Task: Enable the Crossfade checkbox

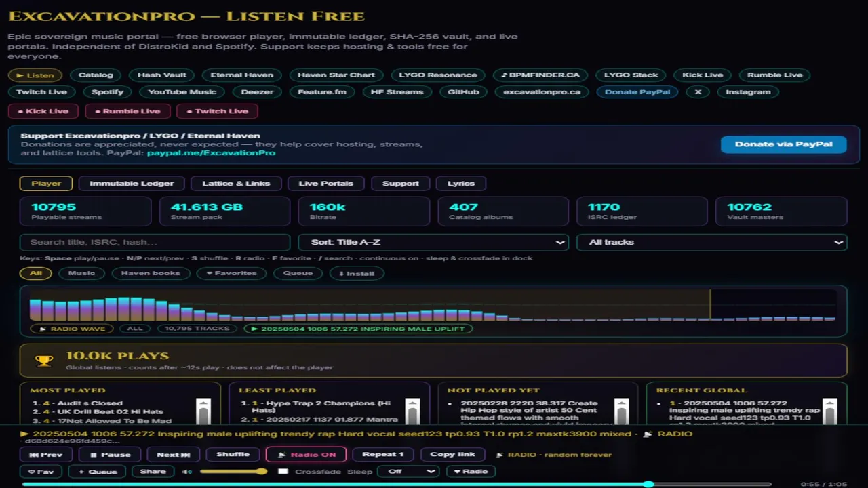Action: point(283,471)
